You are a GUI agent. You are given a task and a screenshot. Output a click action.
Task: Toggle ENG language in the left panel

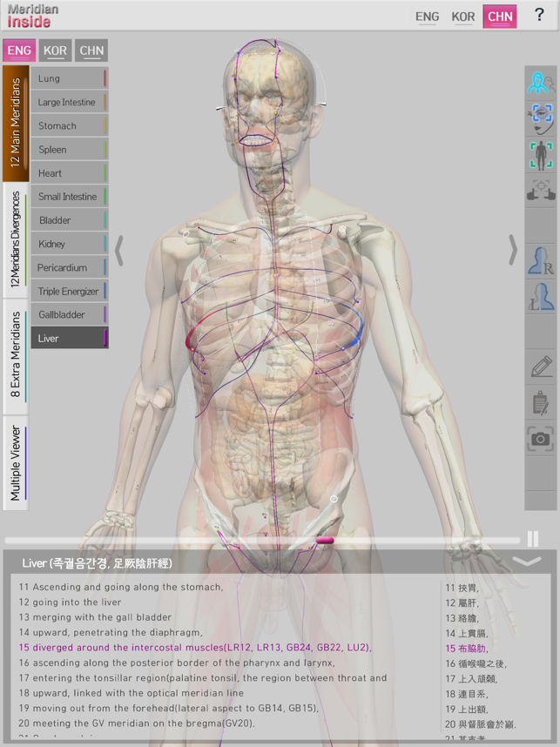(x=18, y=50)
